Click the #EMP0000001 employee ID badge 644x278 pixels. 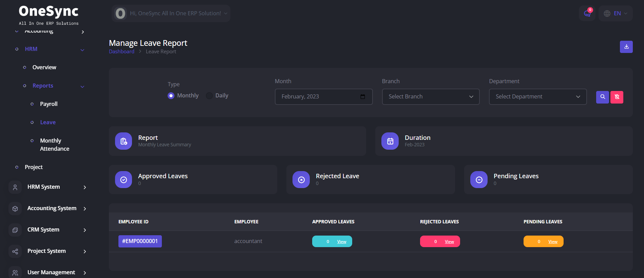[140, 241]
